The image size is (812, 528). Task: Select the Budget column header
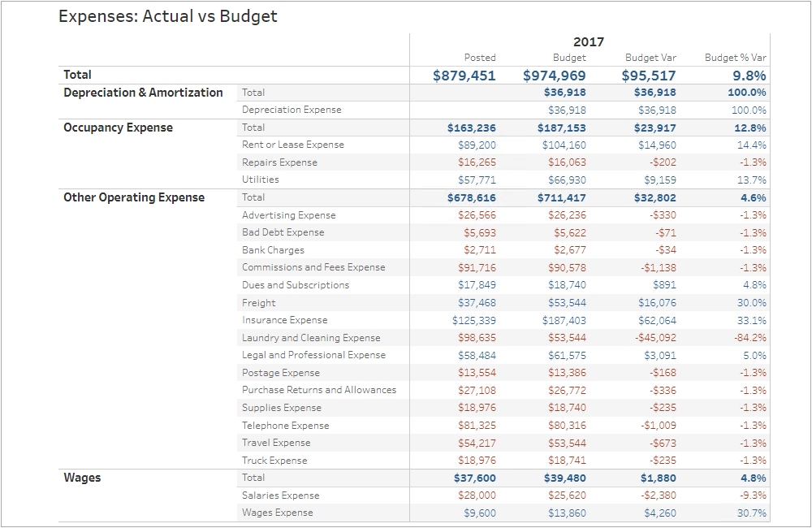tap(569, 58)
